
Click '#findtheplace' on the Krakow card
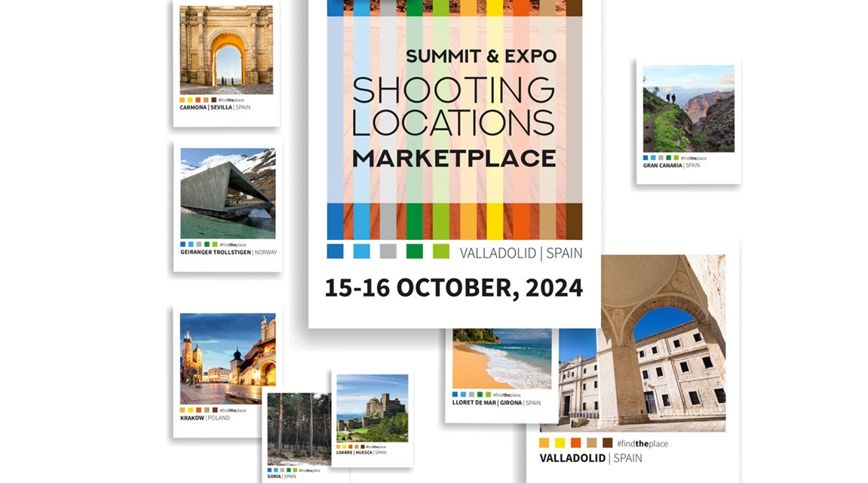[233, 411]
